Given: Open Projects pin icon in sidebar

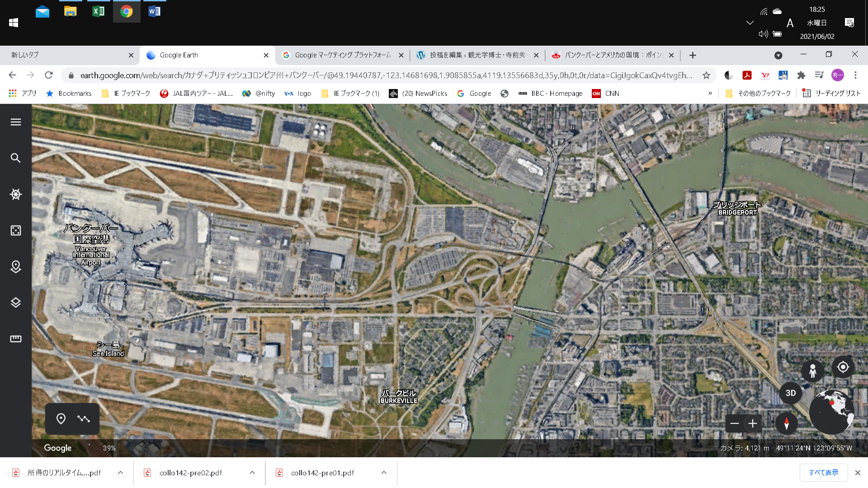Looking at the screenshot, I should click(16, 267).
